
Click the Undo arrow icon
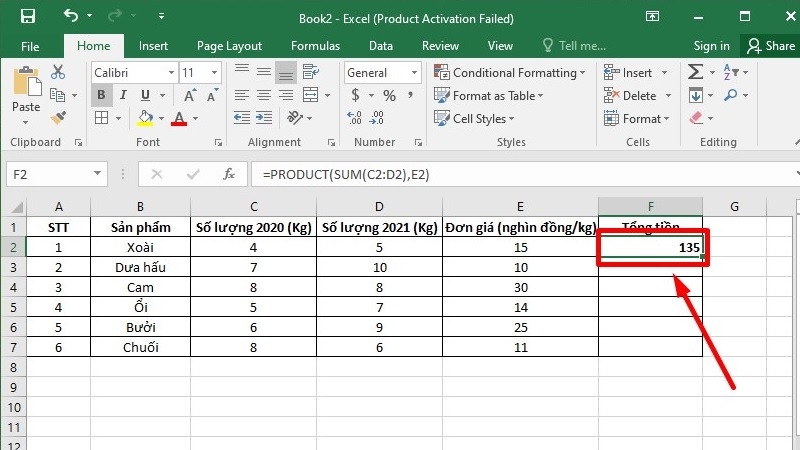pos(70,16)
